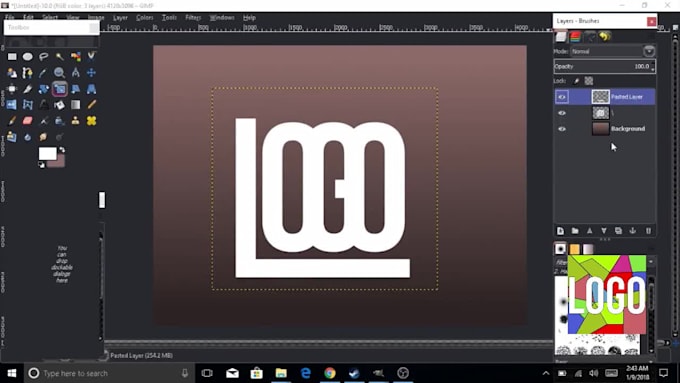Hide the Pasted Layer using its eye

click(562, 97)
